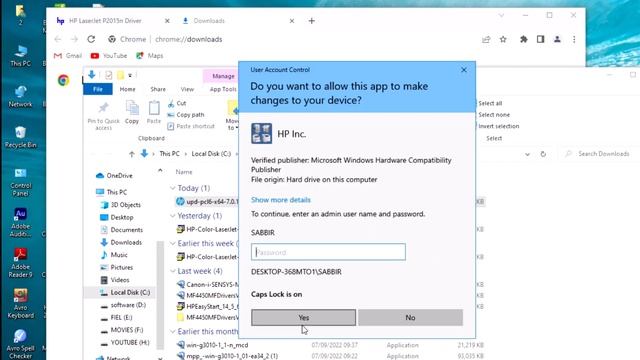This screenshot has height=360, width=640.
Task: Click Select all in Explorer ribbon
Action: point(490,103)
